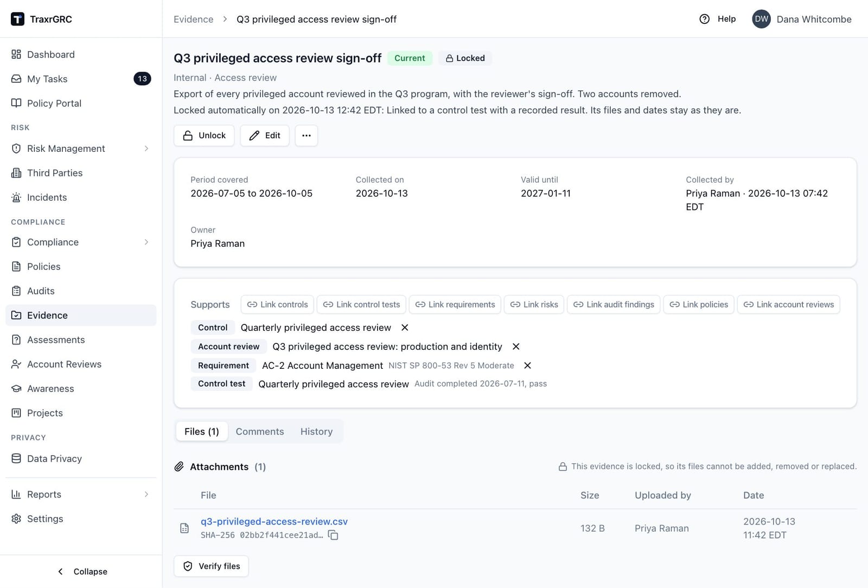The height and width of the screenshot is (588, 868).
Task: Switch to the History tab
Action: [x=316, y=431]
